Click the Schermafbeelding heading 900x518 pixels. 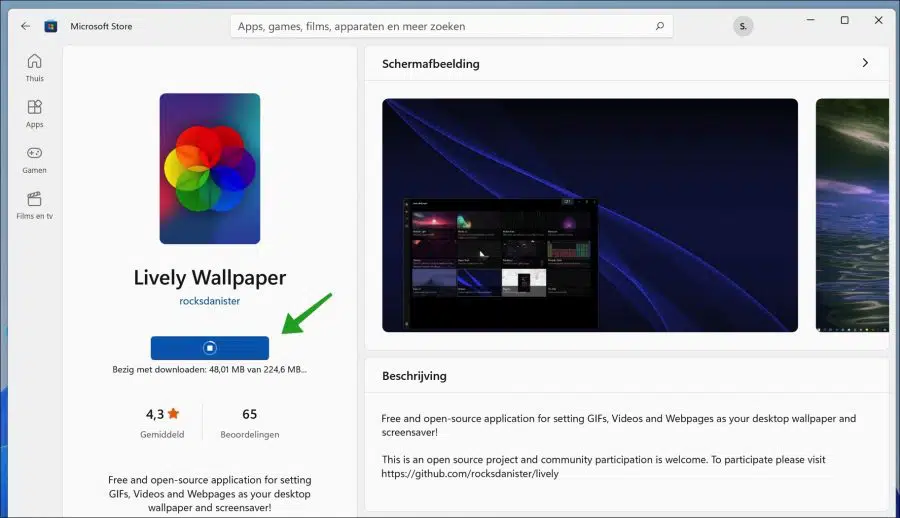[x=430, y=64]
